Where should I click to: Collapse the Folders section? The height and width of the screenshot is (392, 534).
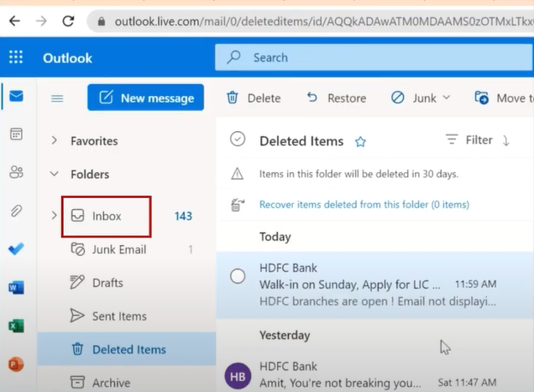54,174
